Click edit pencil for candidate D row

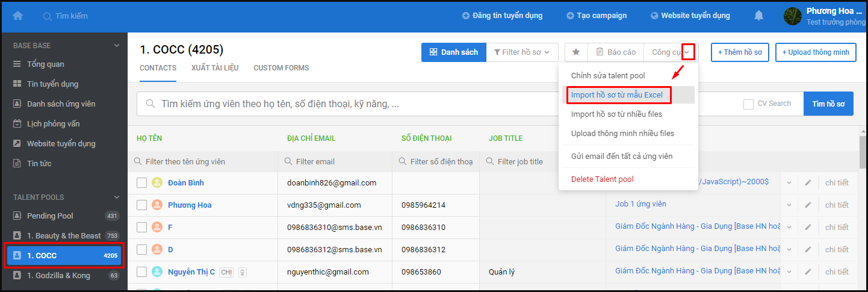[x=808, y=250]
